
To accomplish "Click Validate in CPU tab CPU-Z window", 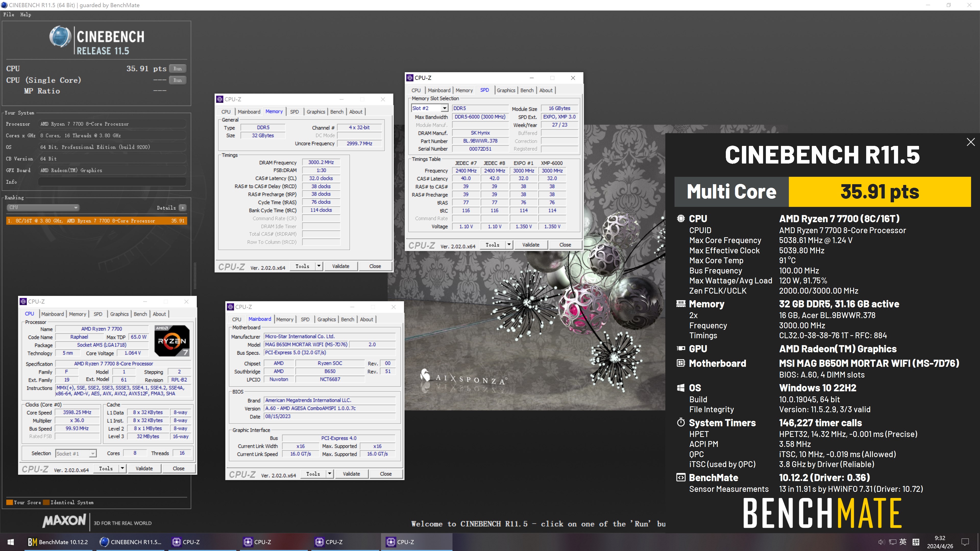I will tap(144, 469).
